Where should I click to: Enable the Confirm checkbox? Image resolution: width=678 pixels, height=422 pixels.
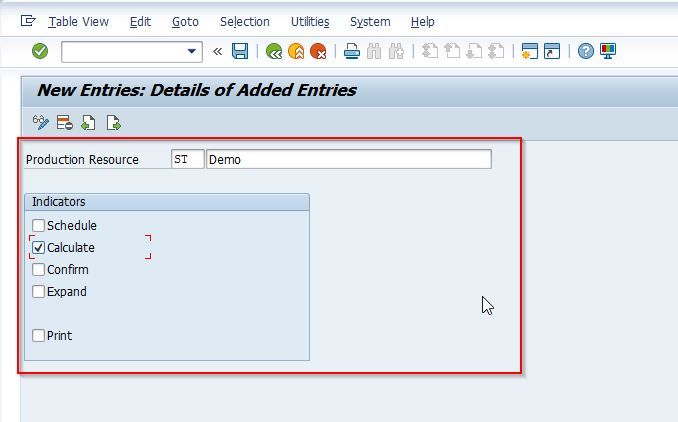point(38,269)
